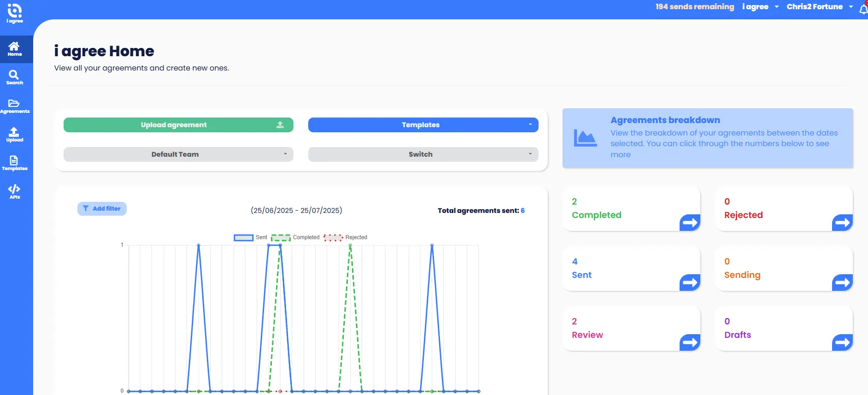This screenshot has width=868, height=395.
Task: Click the Completed count 2
Action: [x=575, y=201]
